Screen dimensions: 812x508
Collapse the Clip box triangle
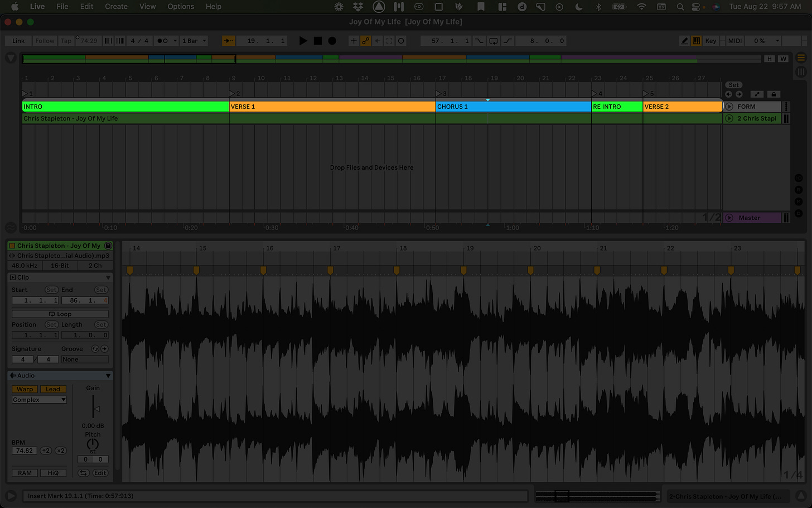(x=108, y=277)
